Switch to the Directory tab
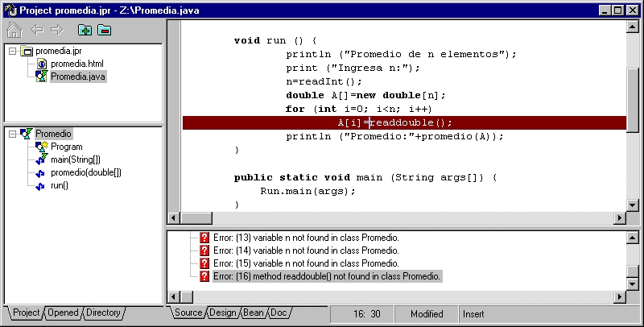Viewport: 644px width, 327px height. coord(102,313)
